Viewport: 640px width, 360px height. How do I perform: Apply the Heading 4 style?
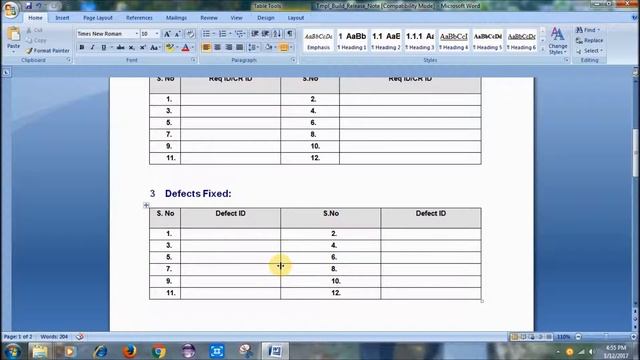pos(453,40)
